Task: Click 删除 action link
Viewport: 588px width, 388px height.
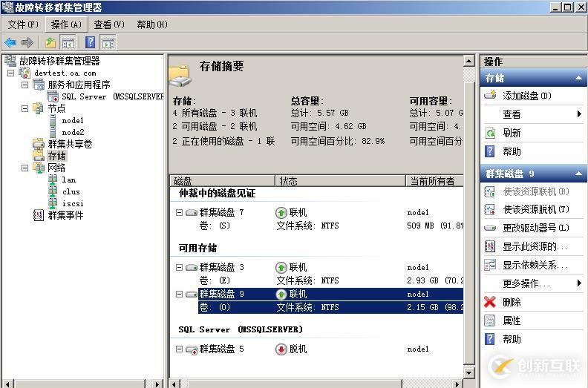Action: coord(512,302)
